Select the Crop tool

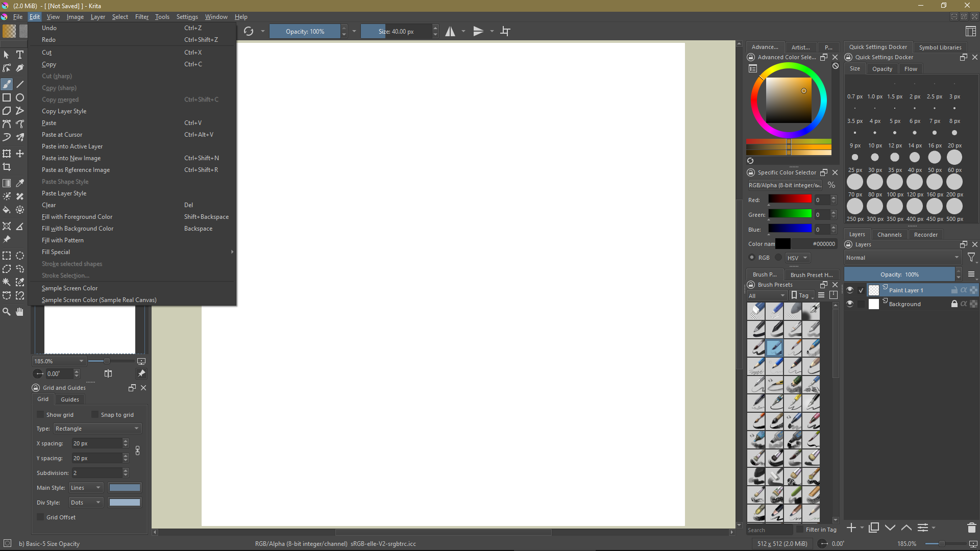pos(7,167)
